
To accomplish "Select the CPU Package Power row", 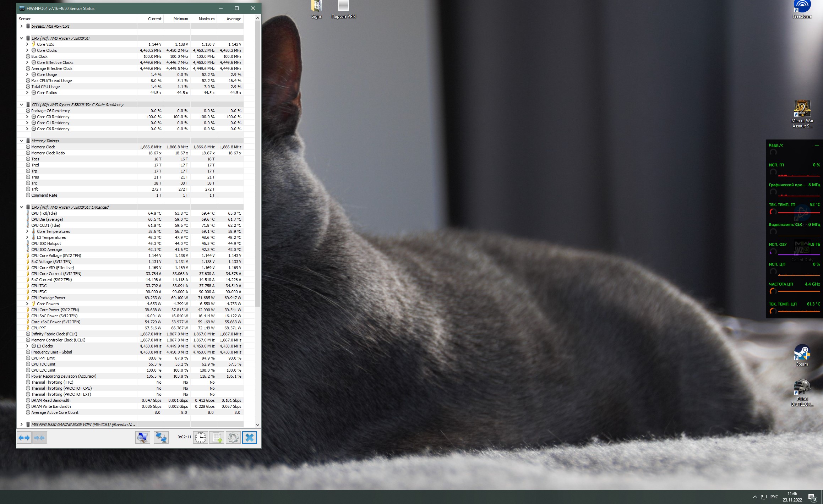I will coord(48,298).
